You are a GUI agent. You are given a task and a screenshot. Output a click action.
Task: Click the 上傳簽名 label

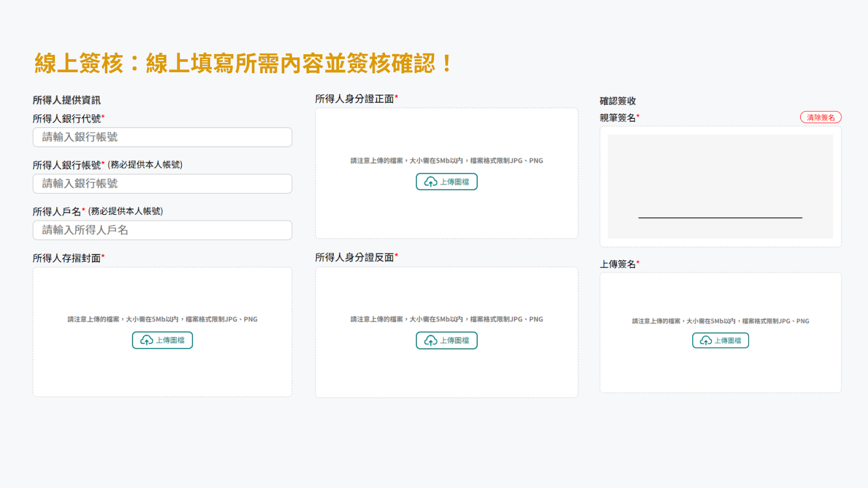tap(620, 264)
